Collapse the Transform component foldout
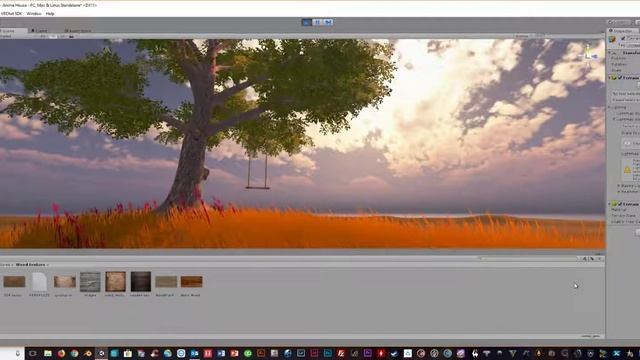 click(610, 53)
